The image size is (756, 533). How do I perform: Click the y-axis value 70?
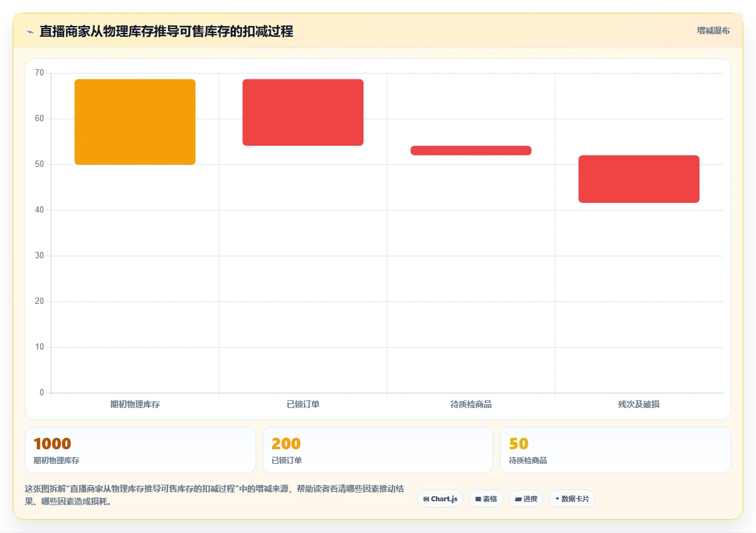[x=39, y=73]
